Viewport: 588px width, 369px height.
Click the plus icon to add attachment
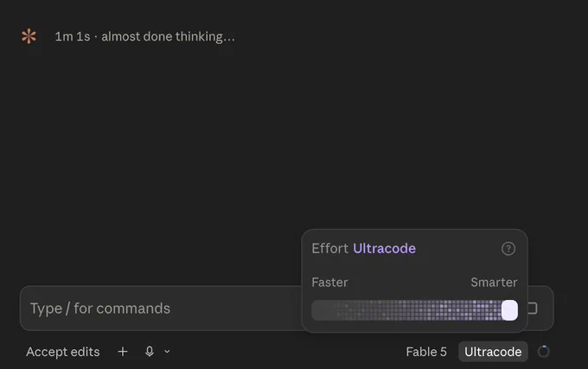[x=123, y=352]
